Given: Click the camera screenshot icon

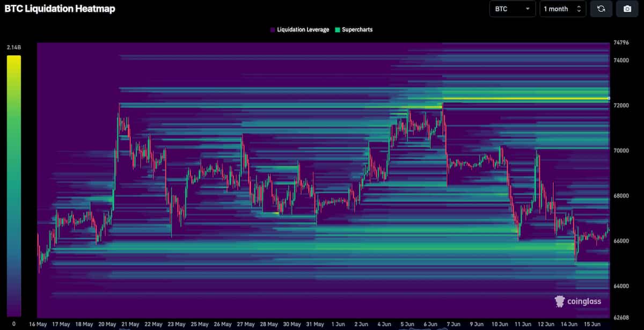Looking at the screenshot, I should click(627, 9).
